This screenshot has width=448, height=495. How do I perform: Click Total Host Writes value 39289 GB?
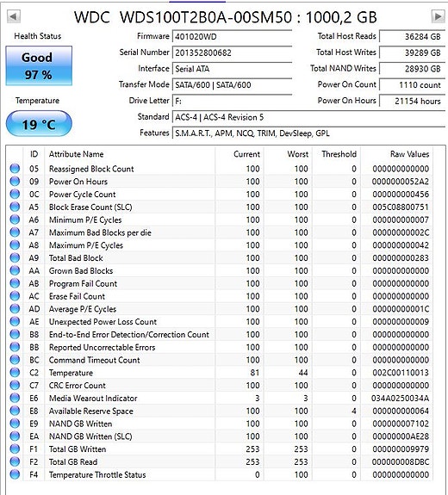pos(412,53)
